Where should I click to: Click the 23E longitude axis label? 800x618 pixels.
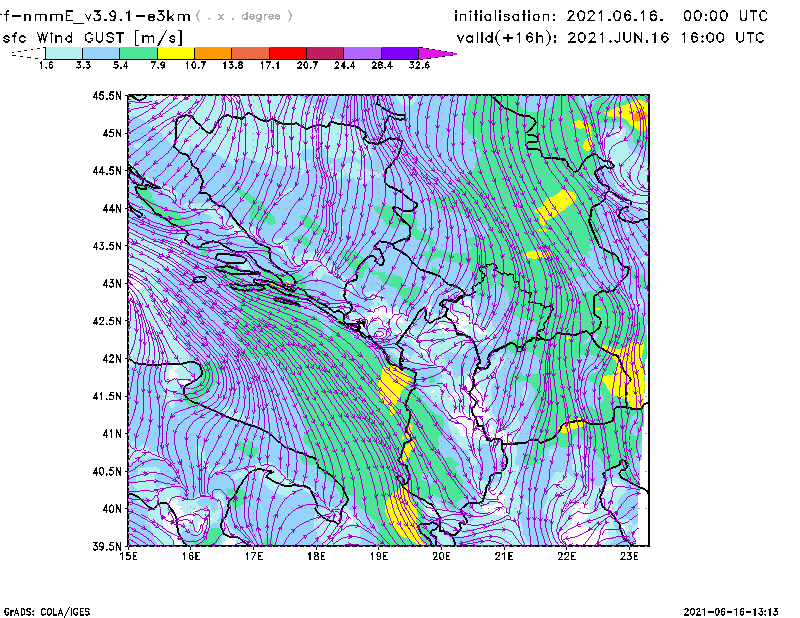[629, 556]
